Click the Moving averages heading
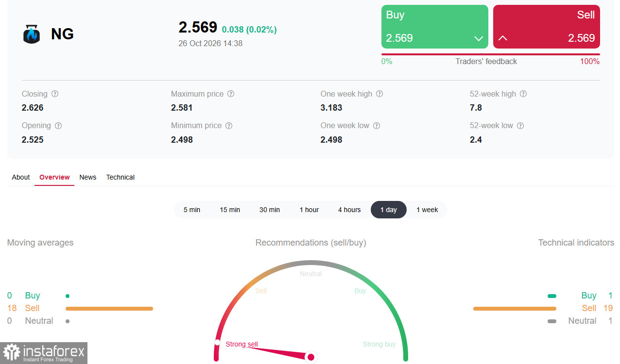 (x=40, y=243)
